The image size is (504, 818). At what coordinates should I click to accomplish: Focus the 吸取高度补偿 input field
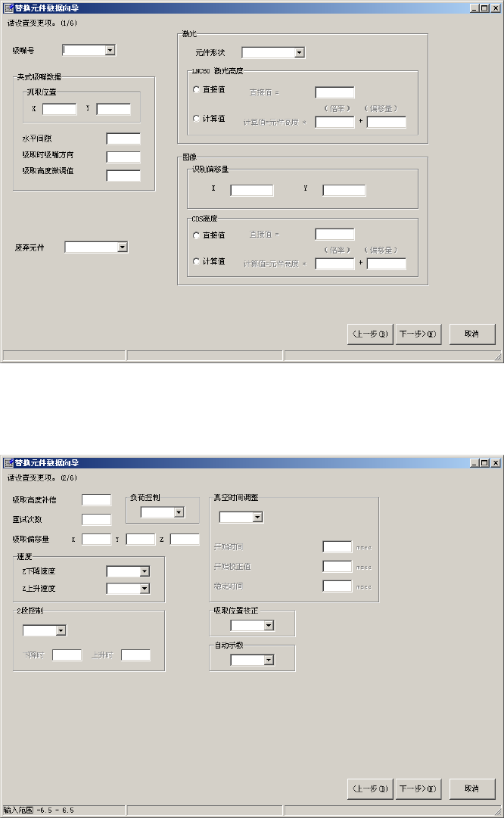point(97,500)
